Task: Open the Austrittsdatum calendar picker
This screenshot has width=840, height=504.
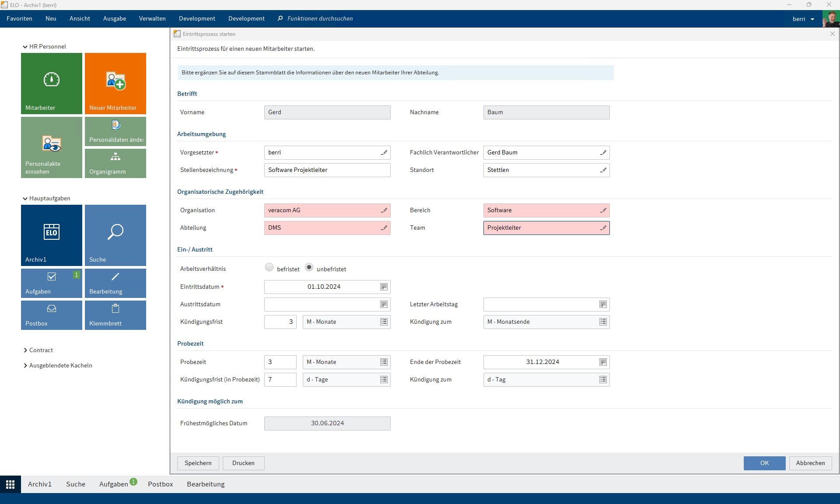Action: tap(384, 304)
